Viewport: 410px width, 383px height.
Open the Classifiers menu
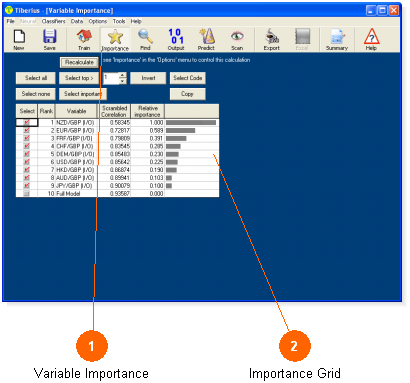click(x=53, y=21)
